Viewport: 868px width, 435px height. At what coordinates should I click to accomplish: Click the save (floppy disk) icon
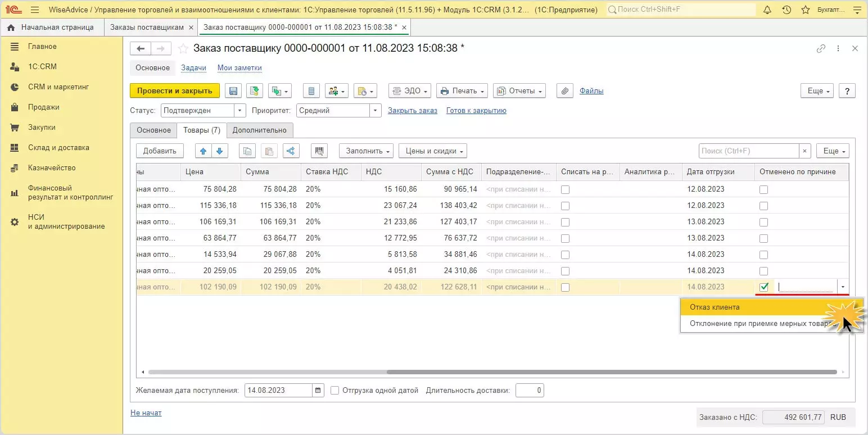(x=233, y=91)
